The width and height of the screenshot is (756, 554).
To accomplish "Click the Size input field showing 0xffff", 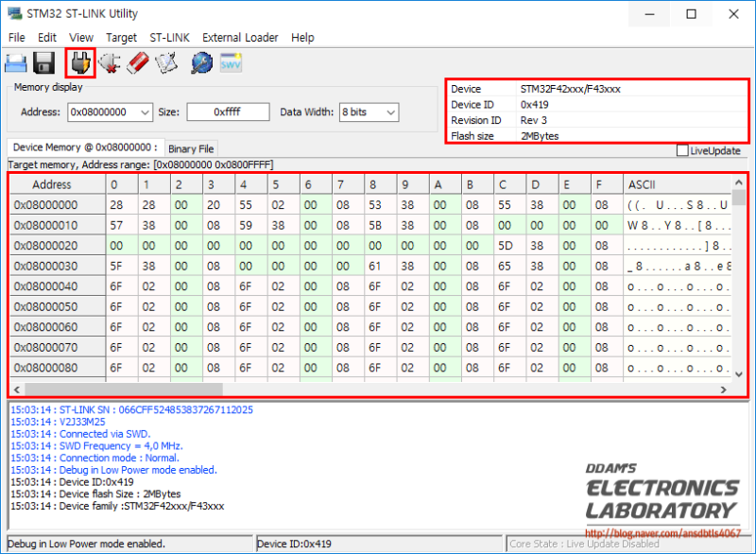I will 227,112.
